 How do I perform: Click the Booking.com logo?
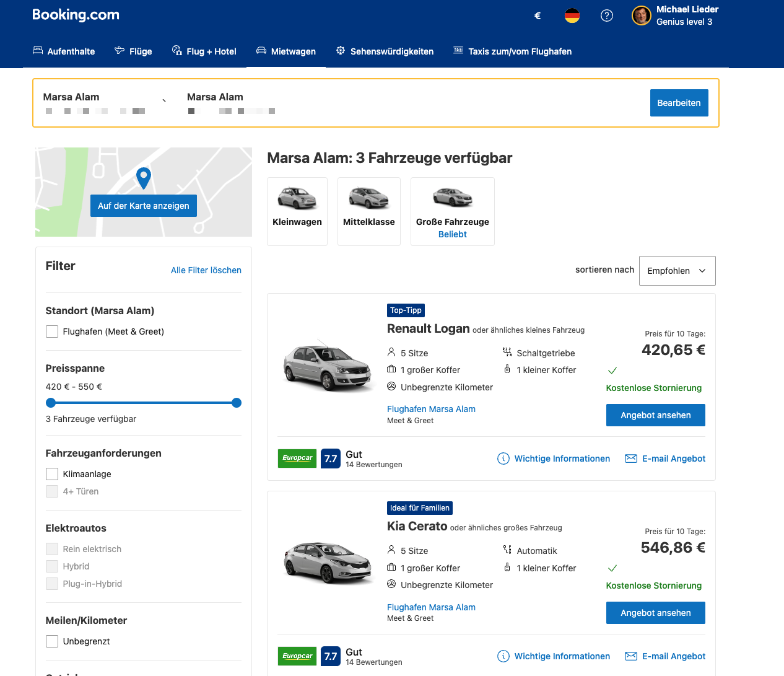(x=76, y=15)
